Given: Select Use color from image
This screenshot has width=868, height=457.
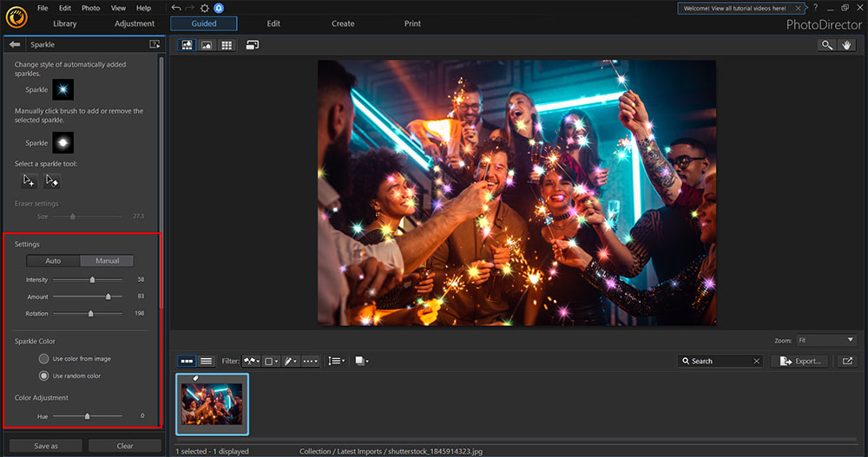Looking at the screenshot, I should 43,358.
